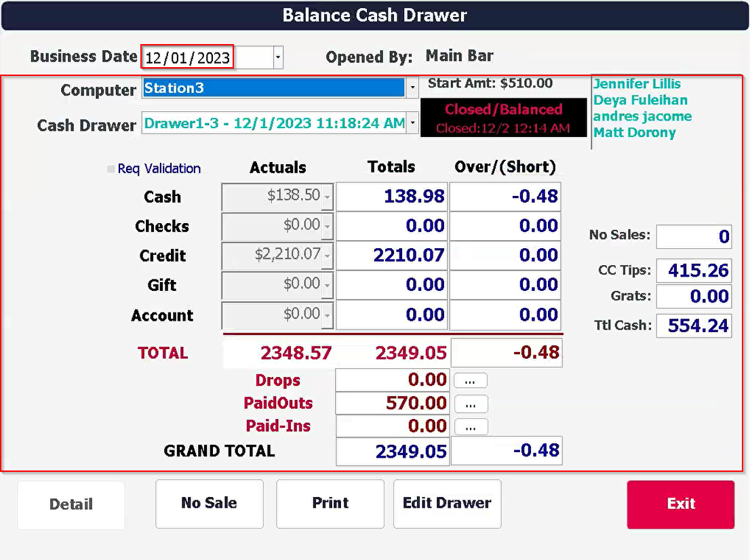The height and width of the screenshot is (560, 750).
Task: Expand the Computer Station3 dropdown
Action: (412, 88)
